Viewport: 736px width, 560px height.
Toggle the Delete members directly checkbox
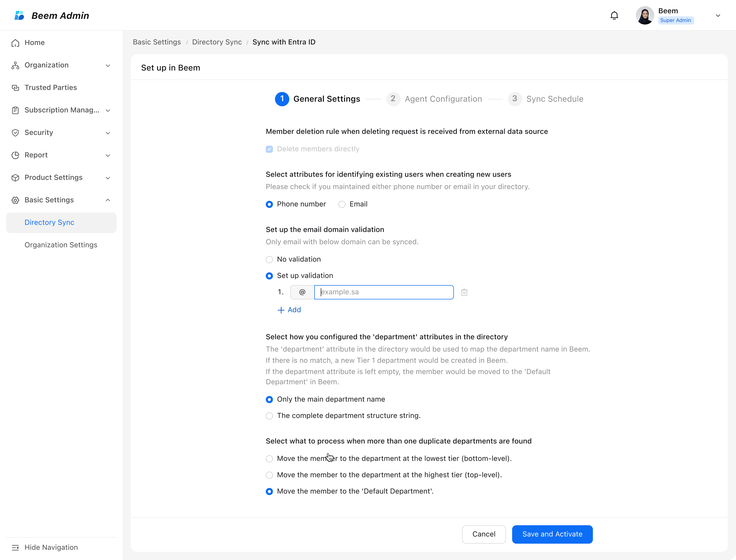(269, 149)
